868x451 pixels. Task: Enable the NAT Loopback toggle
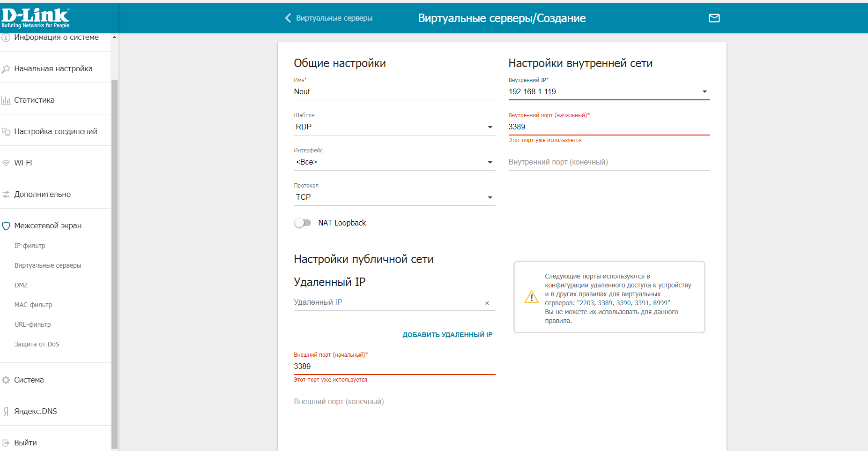point(303,223)
